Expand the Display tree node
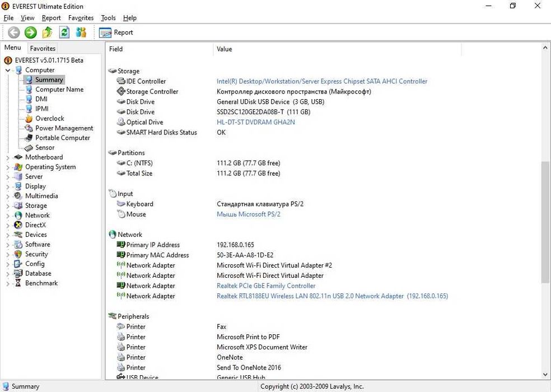This screenshot has width=551, height=392. [x=8, y=186]
